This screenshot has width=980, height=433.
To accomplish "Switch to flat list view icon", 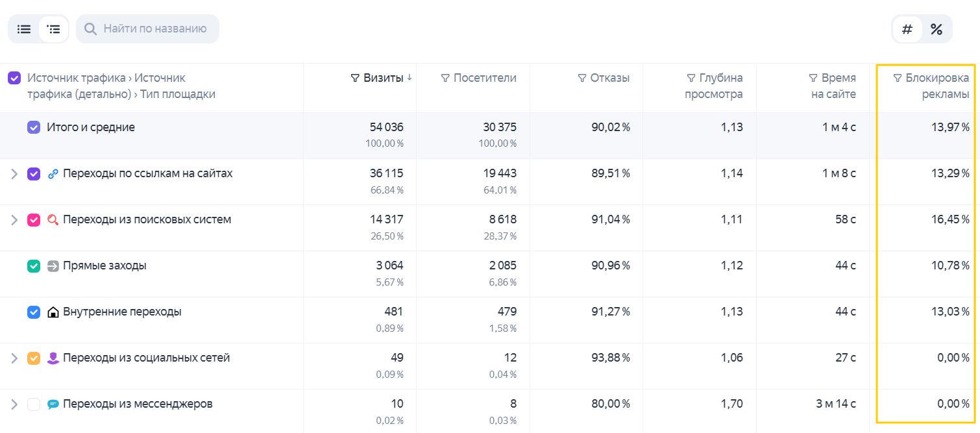I will coord(24,29).
